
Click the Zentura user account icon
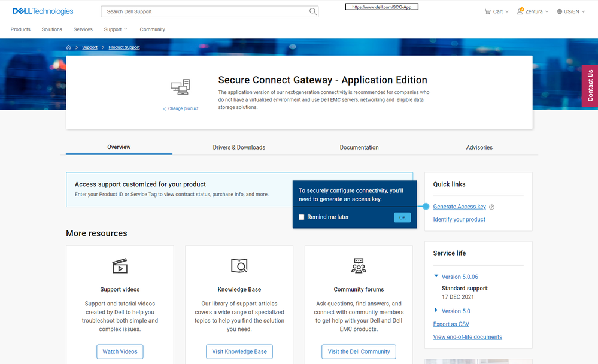520,11
